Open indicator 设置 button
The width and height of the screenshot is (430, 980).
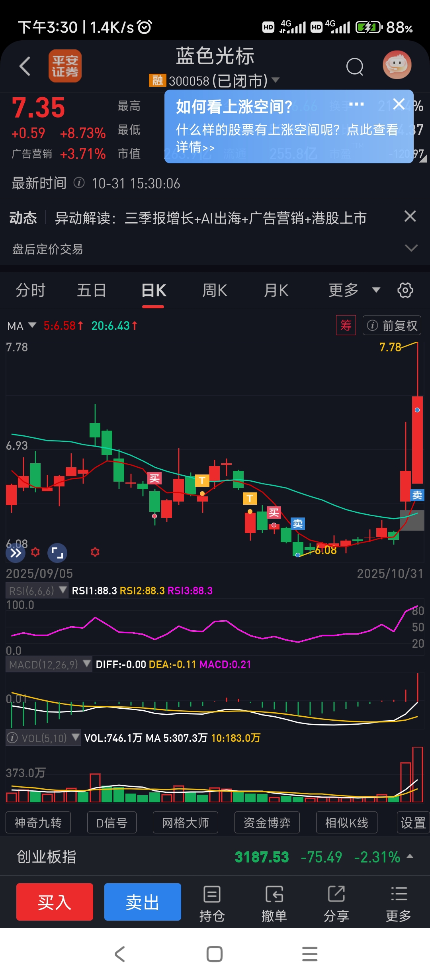point(413,823)
